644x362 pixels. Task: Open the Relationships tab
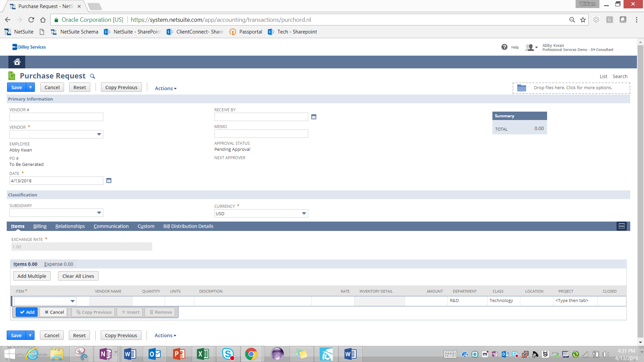(70, 226)
